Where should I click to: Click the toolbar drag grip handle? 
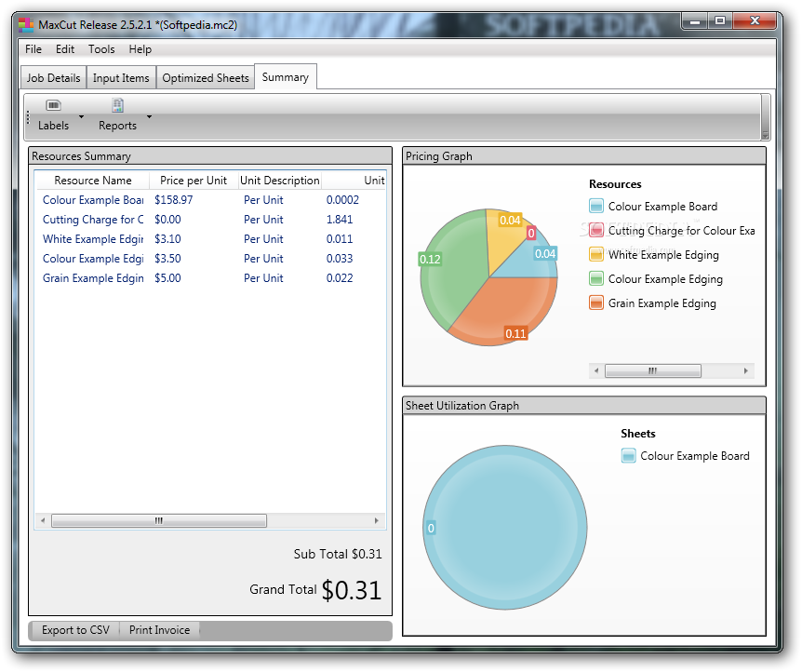(29, 118)
